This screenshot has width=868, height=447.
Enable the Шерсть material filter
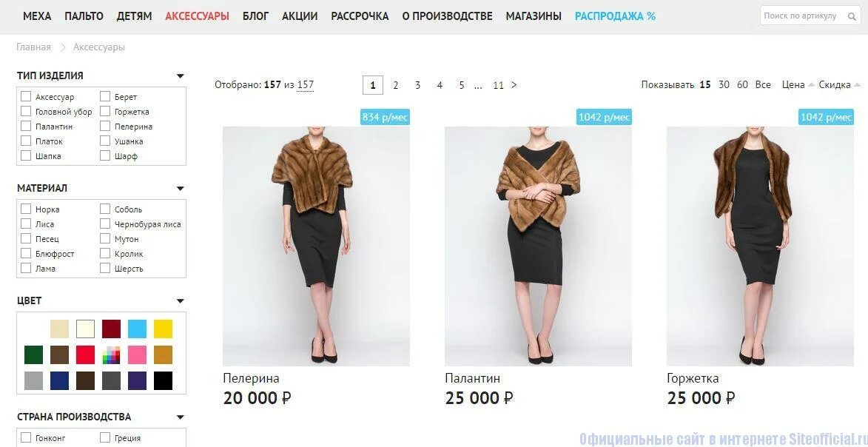point(105,268)
